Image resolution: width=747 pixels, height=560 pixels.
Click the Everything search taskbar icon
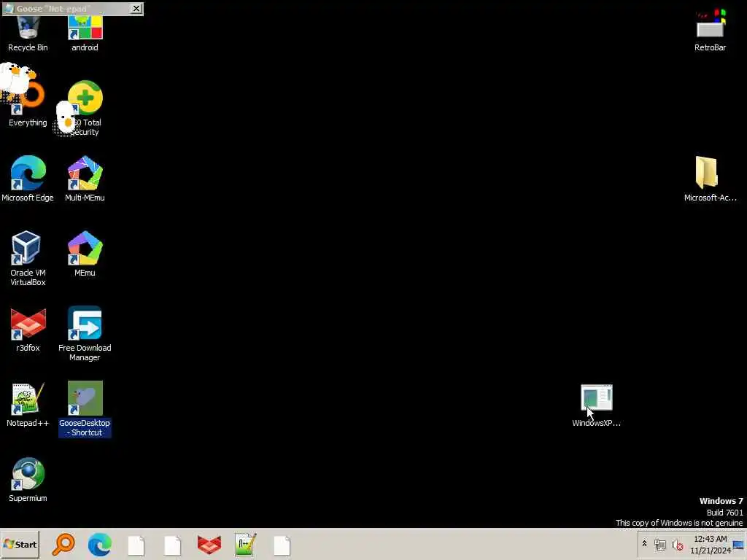tap(63, 545)
